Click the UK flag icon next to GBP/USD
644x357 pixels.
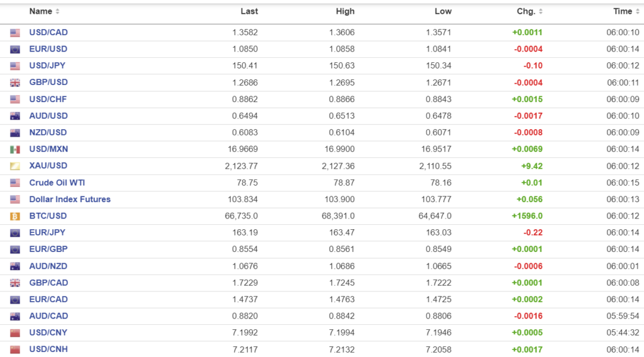(x=15, y=82)
